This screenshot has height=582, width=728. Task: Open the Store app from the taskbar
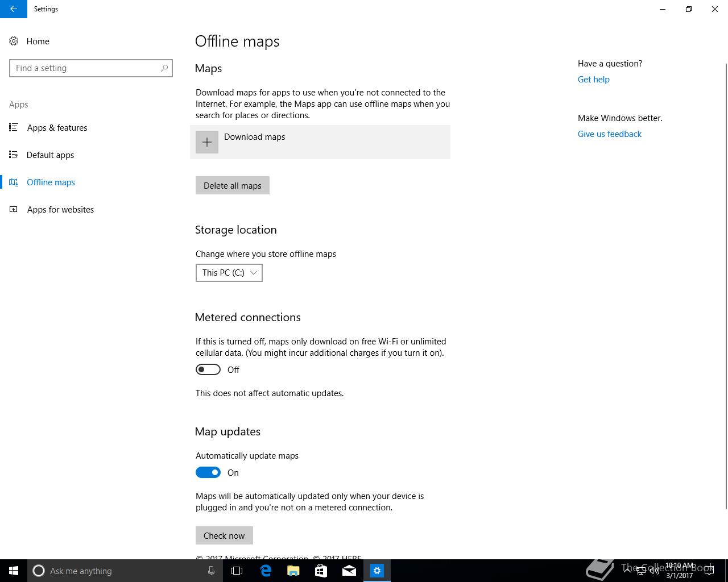[321, 571]
